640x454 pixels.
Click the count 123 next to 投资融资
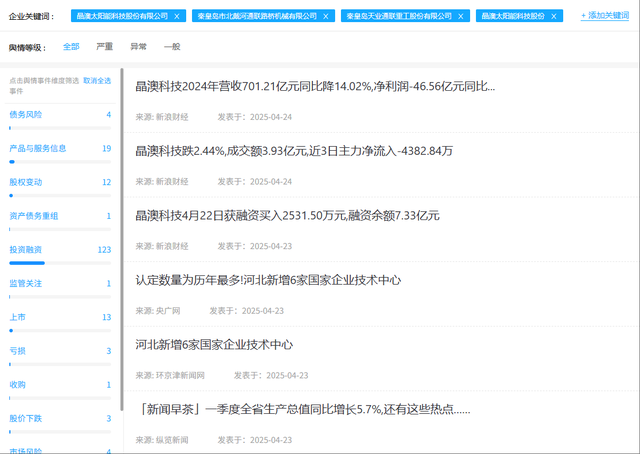104,250
